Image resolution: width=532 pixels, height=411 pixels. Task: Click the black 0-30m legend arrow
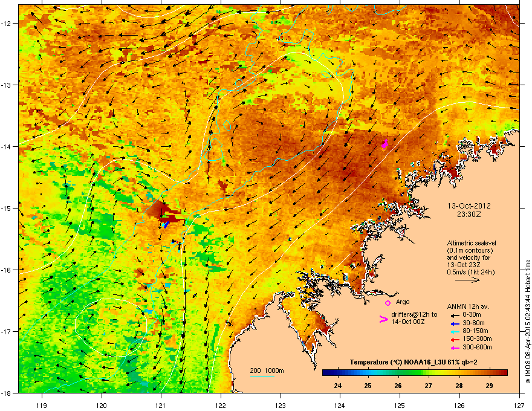pyautogui.click(x=454, y=315)
